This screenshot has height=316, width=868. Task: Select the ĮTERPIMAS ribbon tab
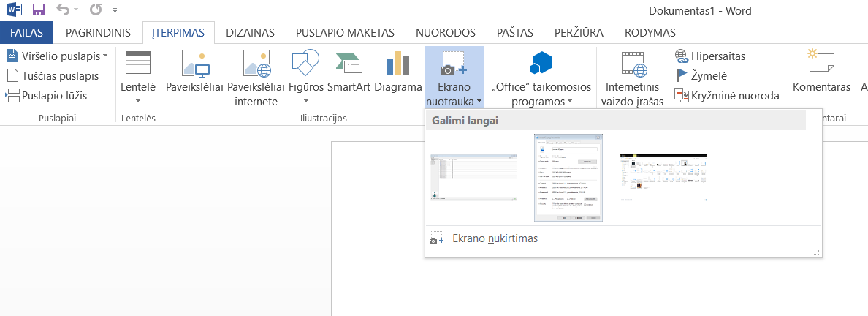(x=178, y=33)
